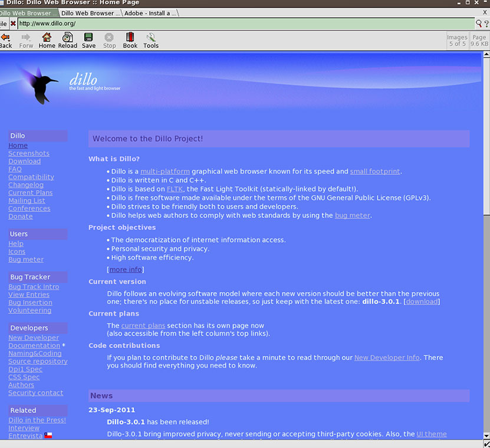Screen dimensions: 490x448
Task: Open bookmarks via the Book icon
Action: (x=130, y=41)
